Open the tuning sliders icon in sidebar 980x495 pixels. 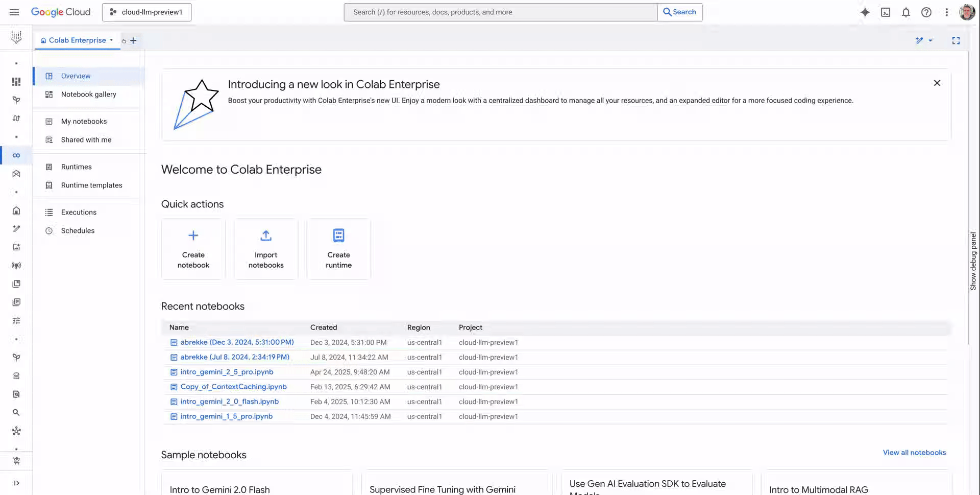(16, 321)
